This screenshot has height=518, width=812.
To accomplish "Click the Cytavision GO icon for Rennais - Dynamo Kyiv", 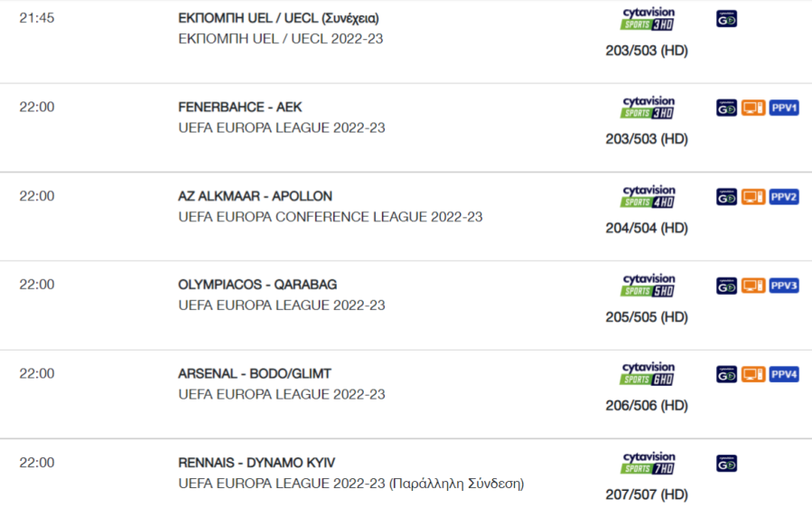I will (726, 464).
